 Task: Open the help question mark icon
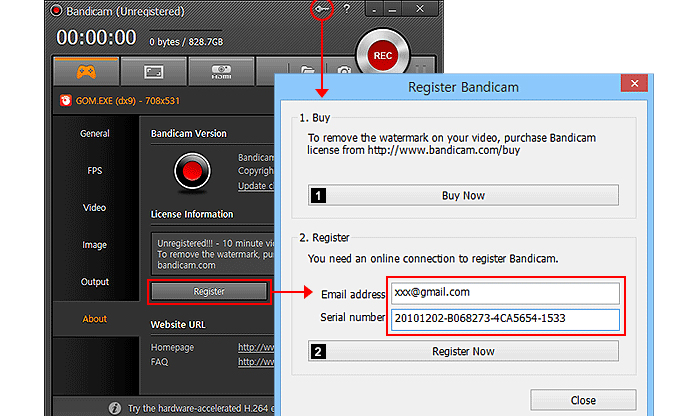point(346,8)
